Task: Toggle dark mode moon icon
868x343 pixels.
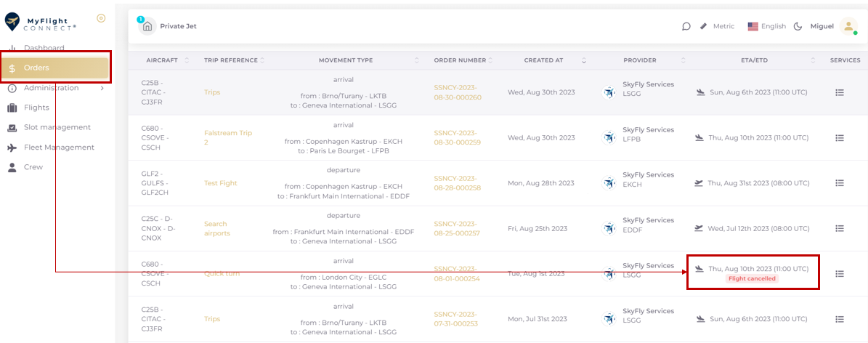Action: click(x=798, y=26)
